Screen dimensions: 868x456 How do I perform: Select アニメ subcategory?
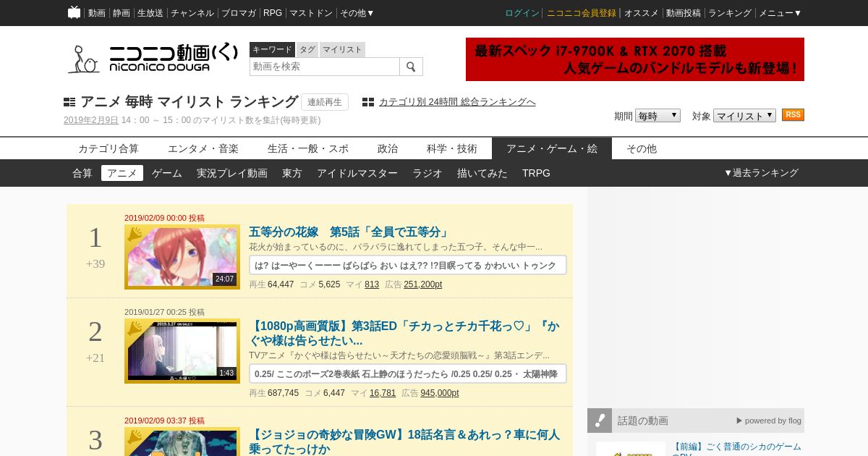[122, 173]
